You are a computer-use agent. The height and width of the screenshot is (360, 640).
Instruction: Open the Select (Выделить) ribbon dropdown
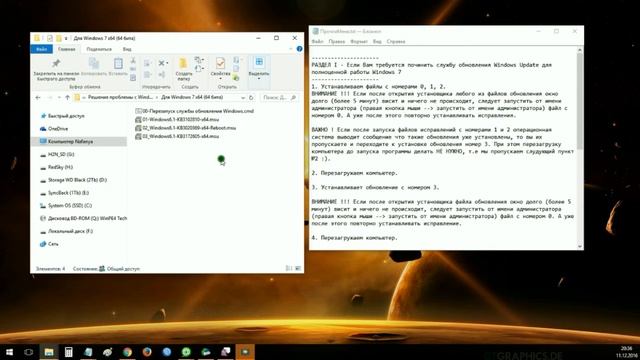pos(259,68)
